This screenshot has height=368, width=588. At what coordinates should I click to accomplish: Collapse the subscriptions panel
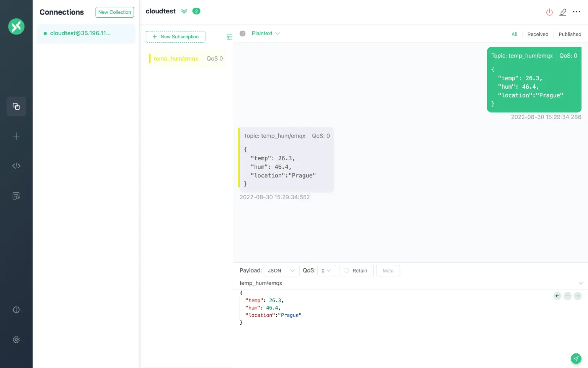coord(230,37)
